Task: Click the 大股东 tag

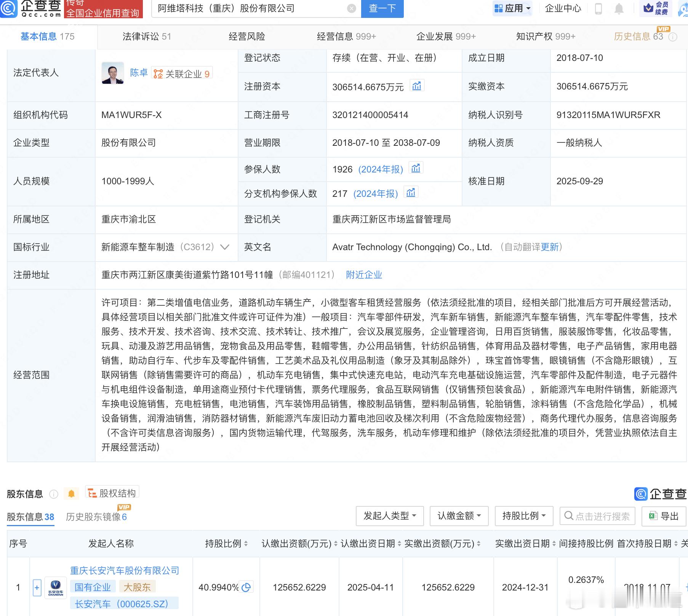Action: click(137, 587)
